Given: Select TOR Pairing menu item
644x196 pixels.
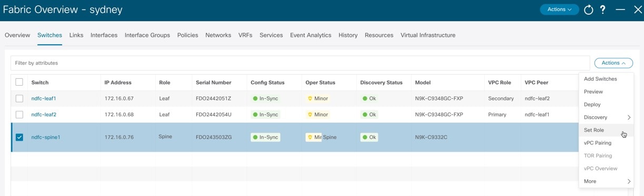Looking at the screenshot, I should (607, 156).
